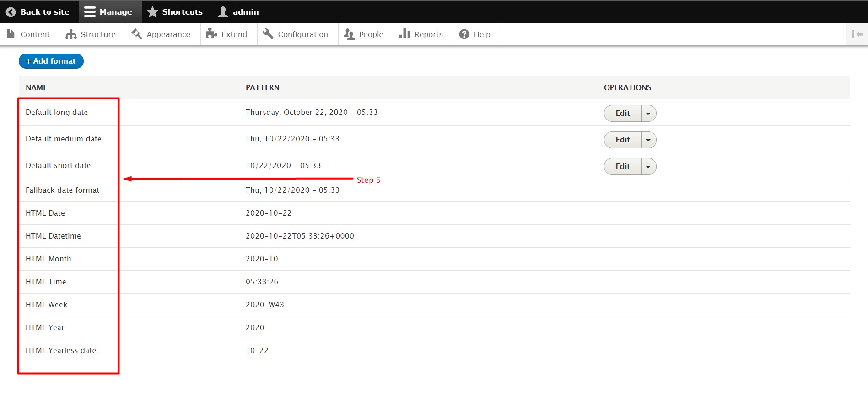
Task: Click the Add format button
Action: (51, 61)
